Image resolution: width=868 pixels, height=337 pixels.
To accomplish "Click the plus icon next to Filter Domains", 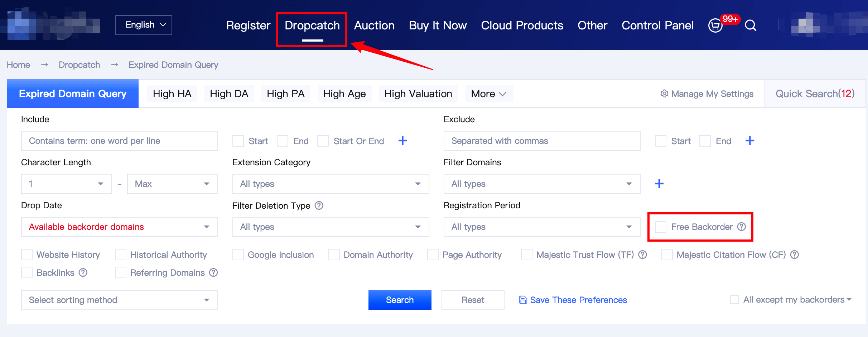I will click(659, 184).
